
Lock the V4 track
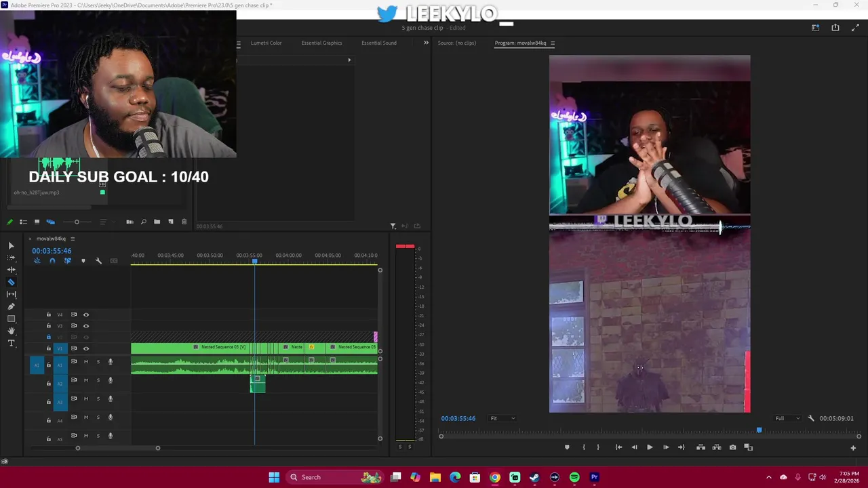pos(48,314)
